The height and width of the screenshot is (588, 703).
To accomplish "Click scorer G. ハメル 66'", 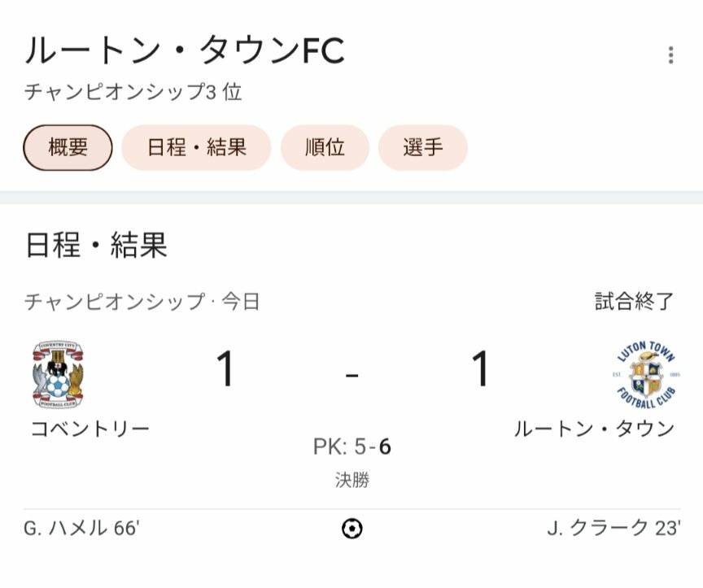I will tap(81, 528).
